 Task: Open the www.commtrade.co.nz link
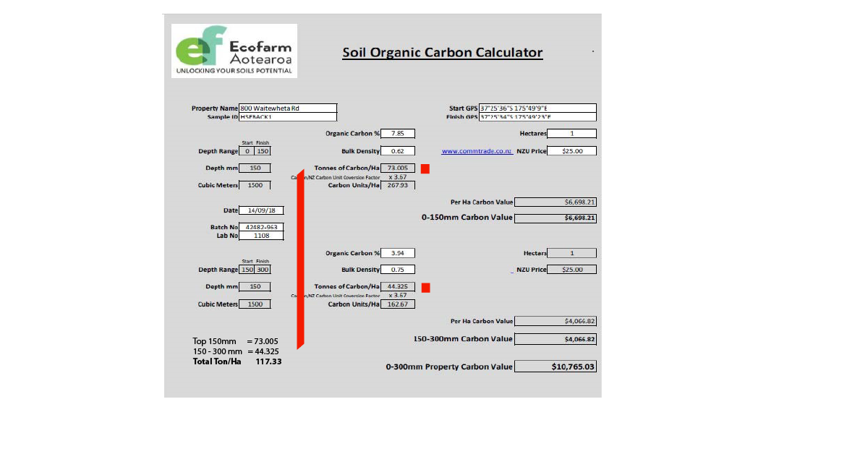tap(477, 151)
